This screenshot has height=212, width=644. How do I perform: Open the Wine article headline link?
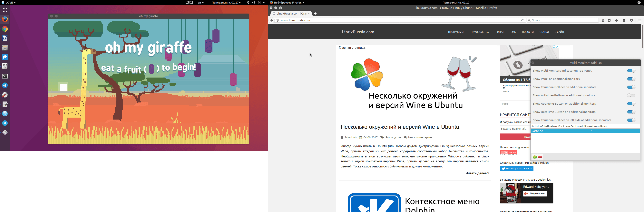[x=401, y=127]
